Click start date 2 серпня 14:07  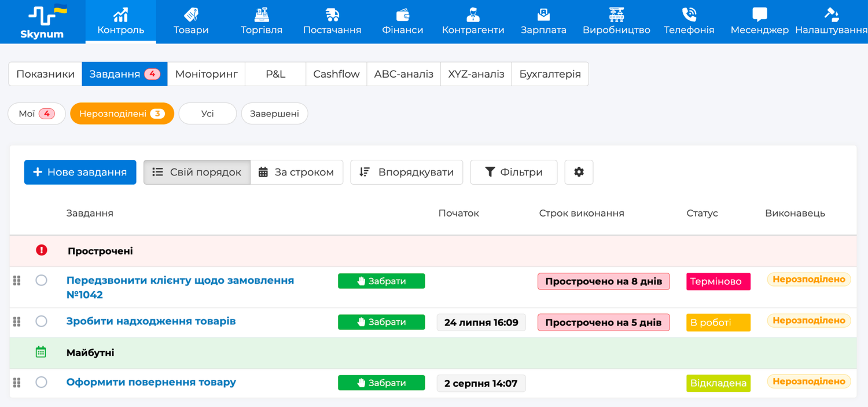481,383
